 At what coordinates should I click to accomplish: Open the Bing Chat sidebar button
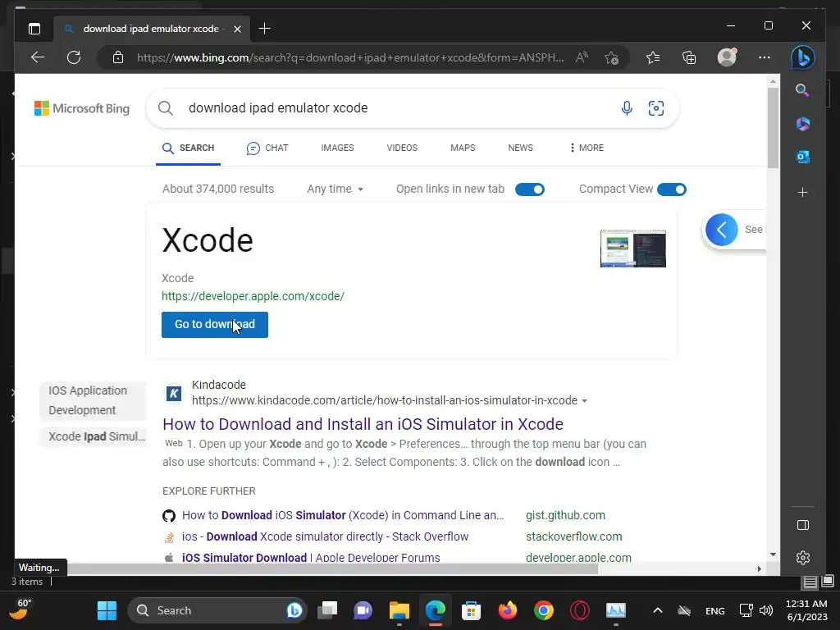point(802,57)
